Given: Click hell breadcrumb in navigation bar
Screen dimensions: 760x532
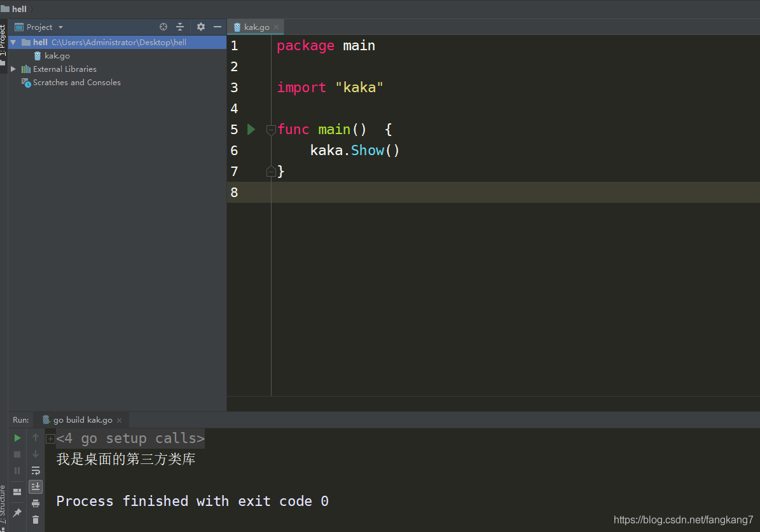Looking at the screenshot, I should coord(19,9).
